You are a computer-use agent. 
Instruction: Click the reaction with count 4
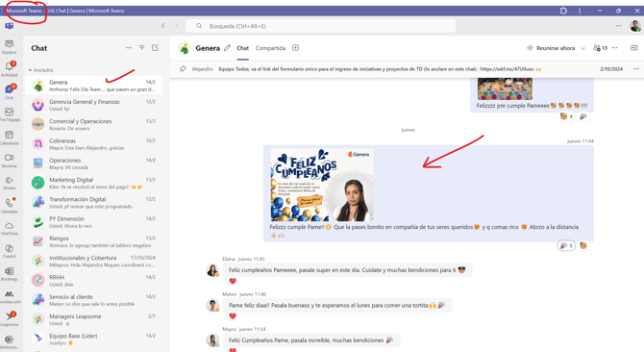(566, 116)
